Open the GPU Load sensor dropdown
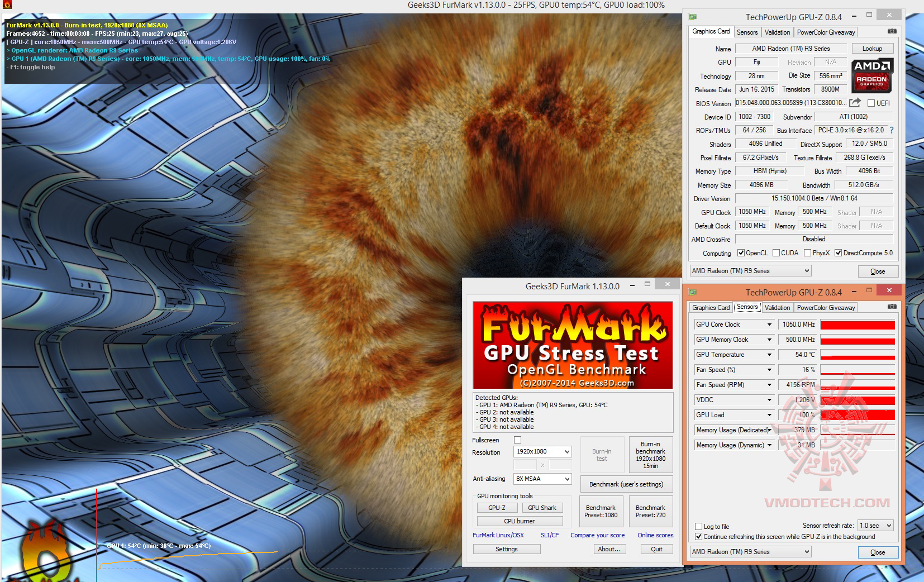 769,415
